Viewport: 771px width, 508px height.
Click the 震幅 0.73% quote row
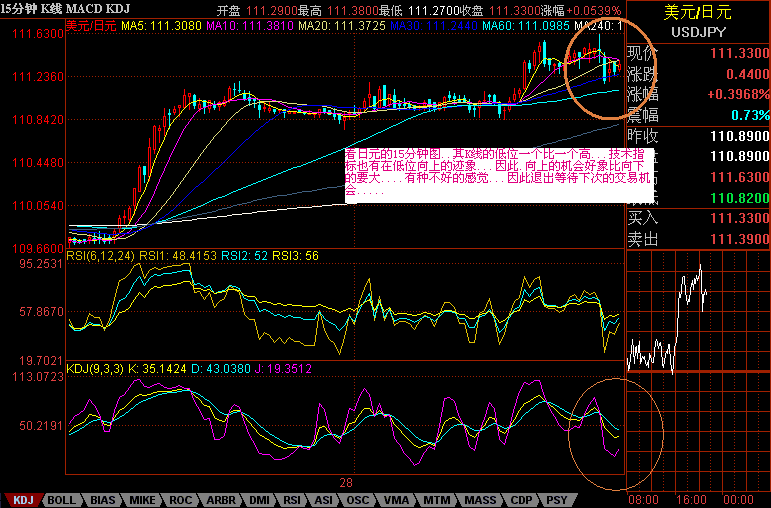pyautogui.click(x=698, y=115)
